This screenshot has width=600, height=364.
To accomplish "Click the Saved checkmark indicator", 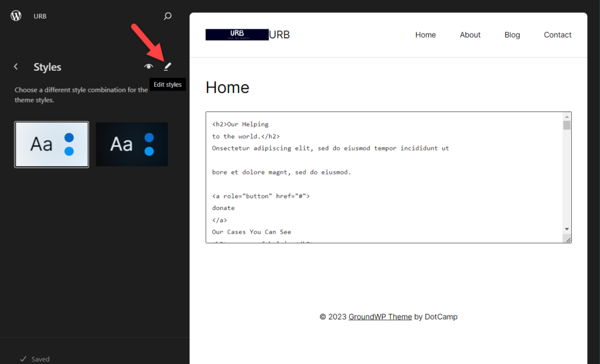I will pos(33,358).
